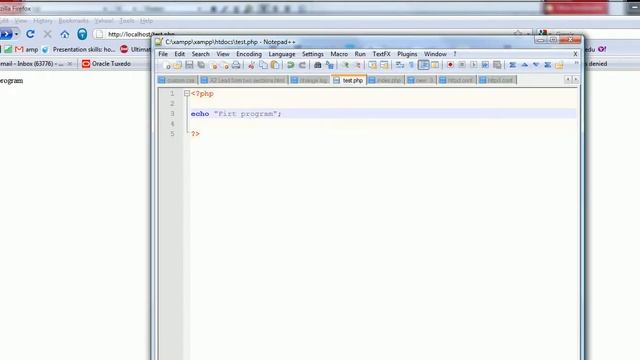Image resolution: width=640 pixels, height=360 pixels.
Task: Click the ?> closing tag on line 5
Action: point(195,134)
